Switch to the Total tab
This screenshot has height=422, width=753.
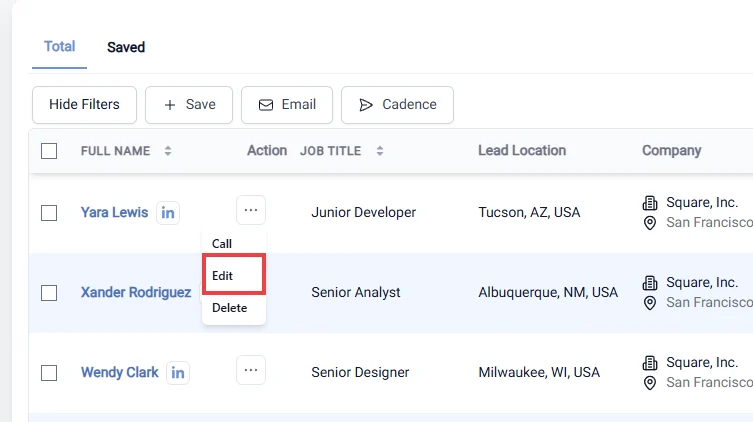(x=60, y=47)
